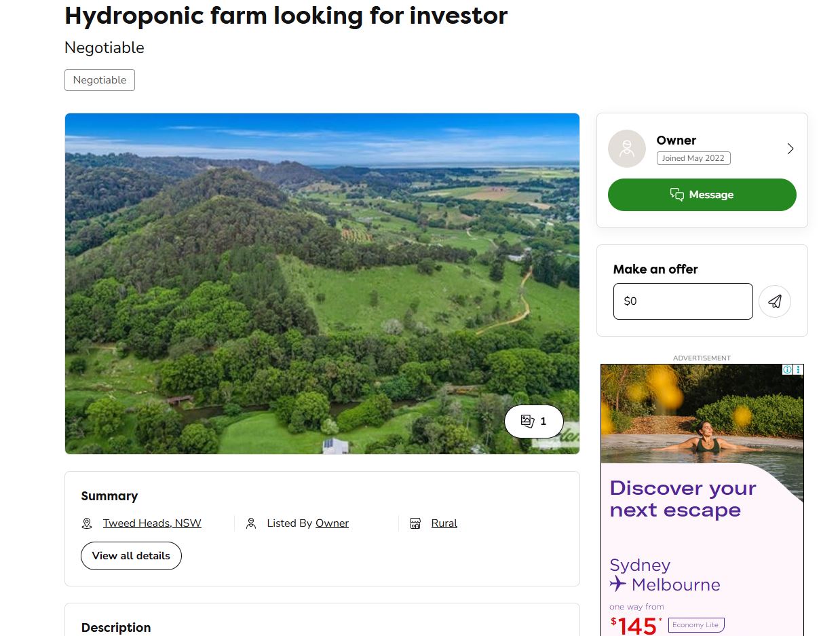Select the Negotiable tag chip
Image resolution: width=840 pixels, height=636 pixels.
tap(99, 79)
